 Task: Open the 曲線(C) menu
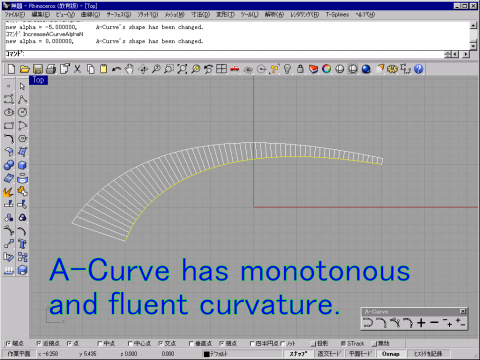pyautogui.click(x=90, y=15)
